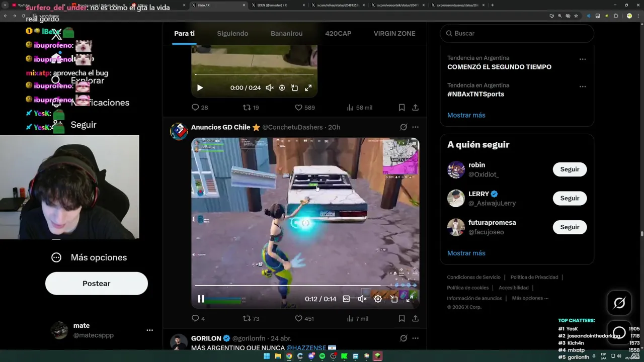View analytics showing 58 mil views

tap(360, 108)
